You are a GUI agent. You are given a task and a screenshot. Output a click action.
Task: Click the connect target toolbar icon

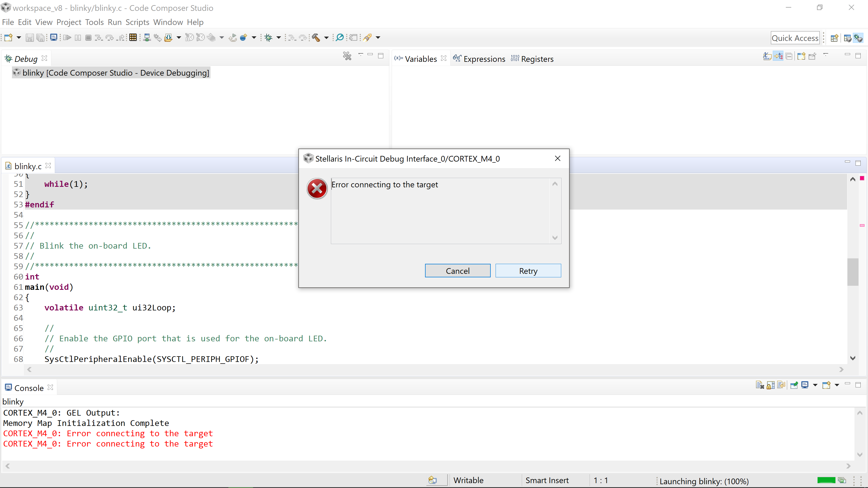point(146,37)
